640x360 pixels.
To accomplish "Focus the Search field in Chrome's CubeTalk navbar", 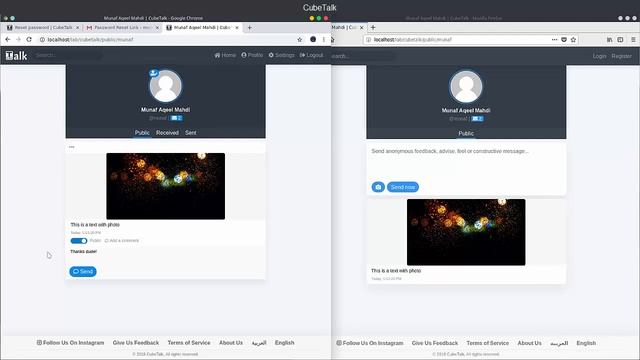I will coord(67,55).
